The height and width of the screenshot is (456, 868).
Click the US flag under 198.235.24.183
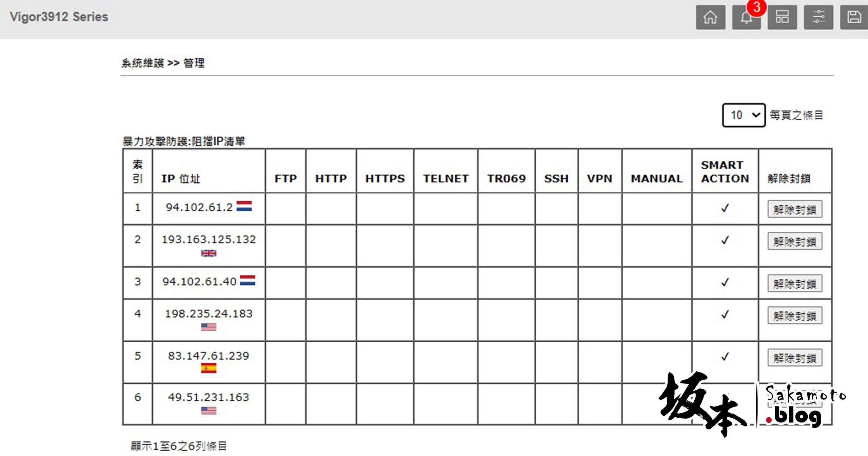(209, 327)
